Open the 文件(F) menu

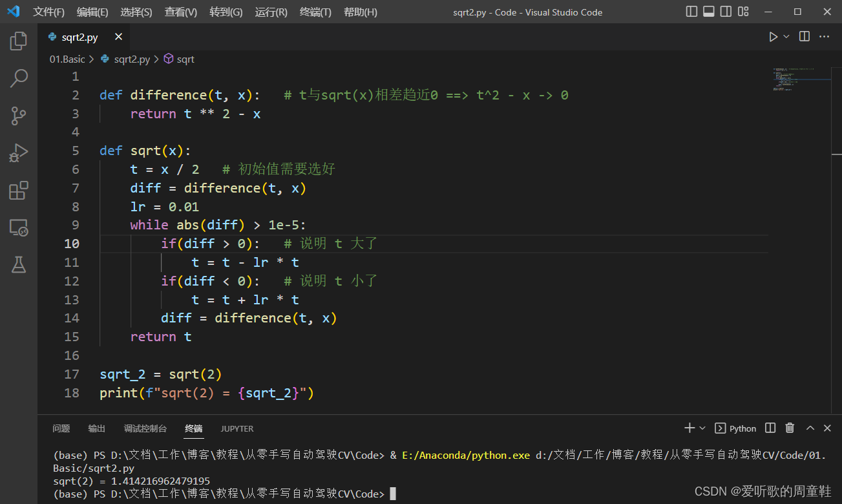coord(49,12)
